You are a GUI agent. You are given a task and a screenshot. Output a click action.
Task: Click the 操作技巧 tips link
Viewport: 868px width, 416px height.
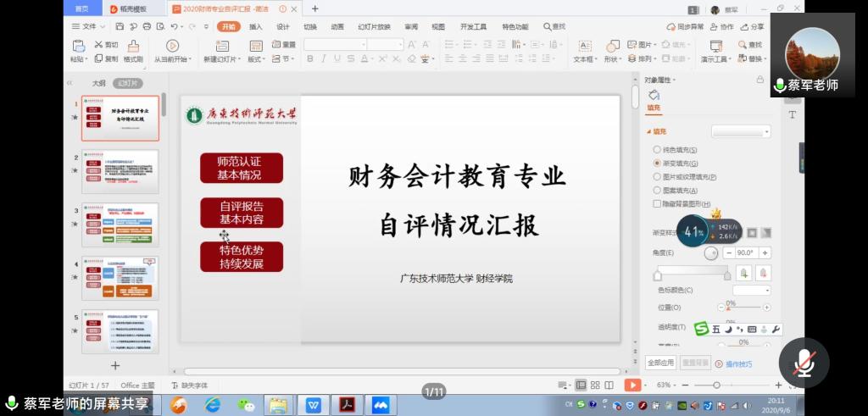(737, 363)
